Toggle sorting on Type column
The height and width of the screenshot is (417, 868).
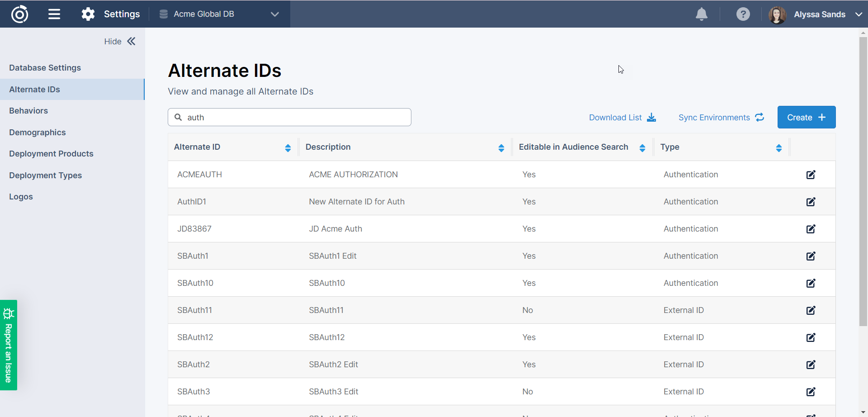[778, 148]
